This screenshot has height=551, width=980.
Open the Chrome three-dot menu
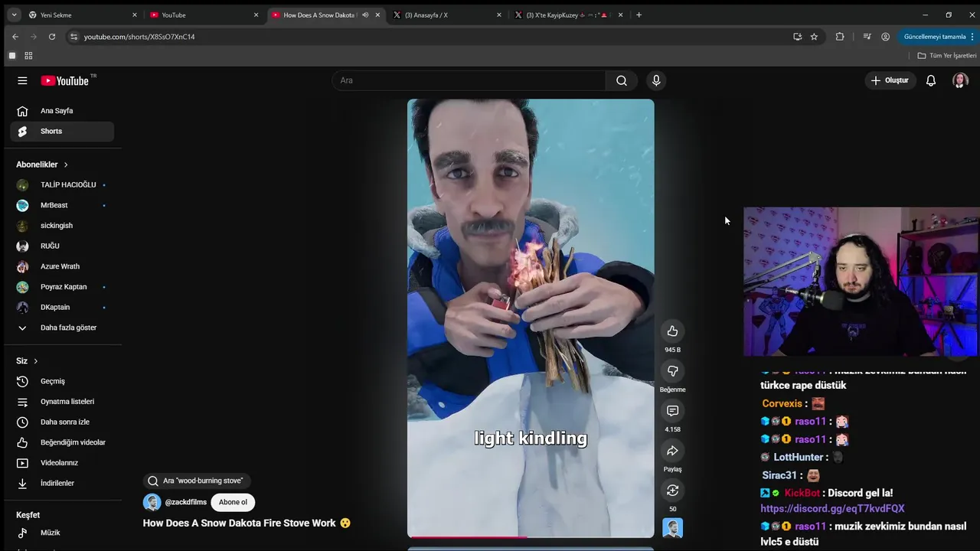click(973, 37)
